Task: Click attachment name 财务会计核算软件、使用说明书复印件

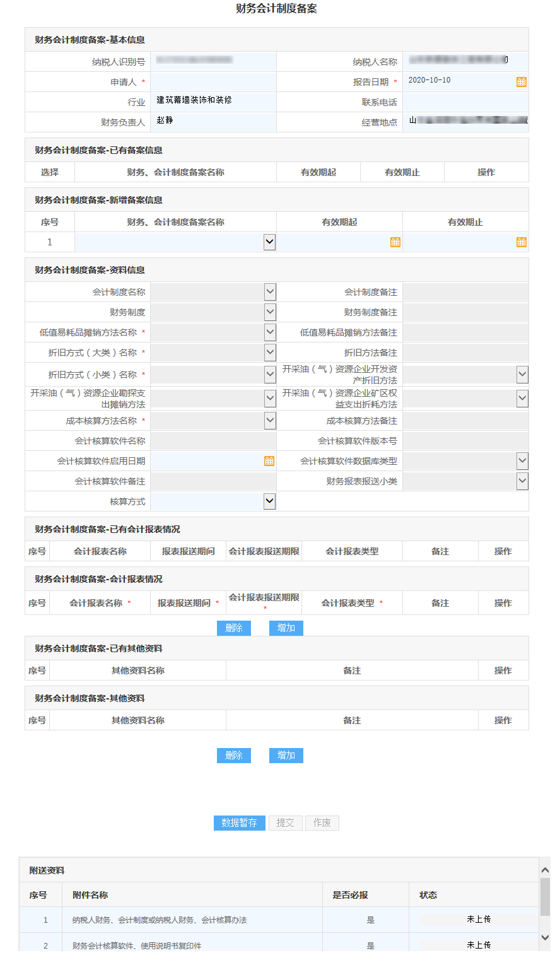Action: pyautogui.click(x=137, y=945)
